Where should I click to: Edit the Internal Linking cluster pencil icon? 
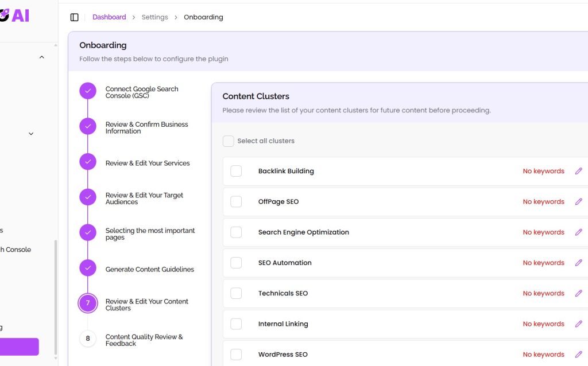pyautogui.click(x=579, y=324)
